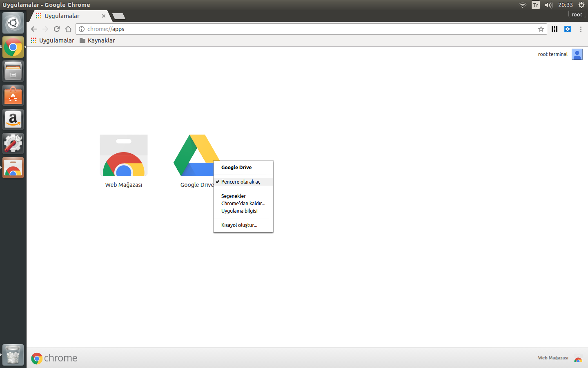This screenshot has width=588, height=368.
Task: Choose 'Kısayol oluştur...' menu entry
Action: (x=243, y=225)
